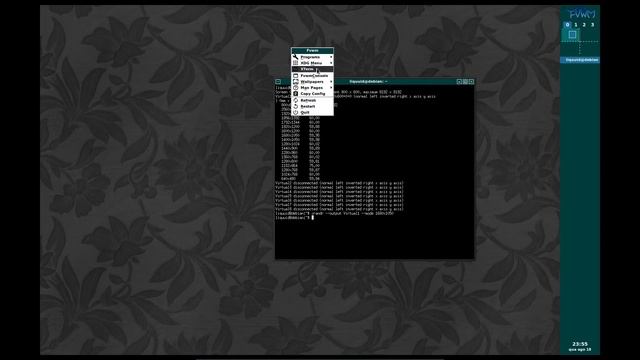Click the wrench icon beside Programs
The height and width of the screenshot is (360, 640).
296,57
